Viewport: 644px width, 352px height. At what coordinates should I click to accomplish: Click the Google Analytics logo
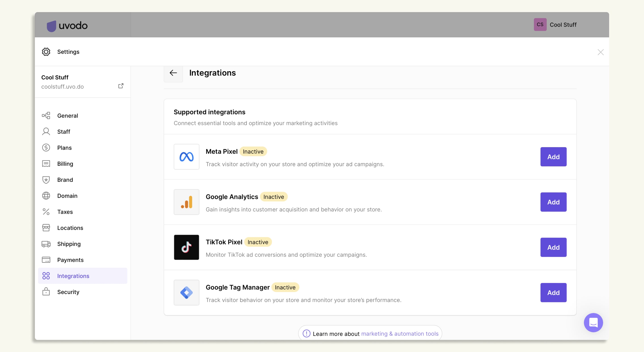click(186, 202)
